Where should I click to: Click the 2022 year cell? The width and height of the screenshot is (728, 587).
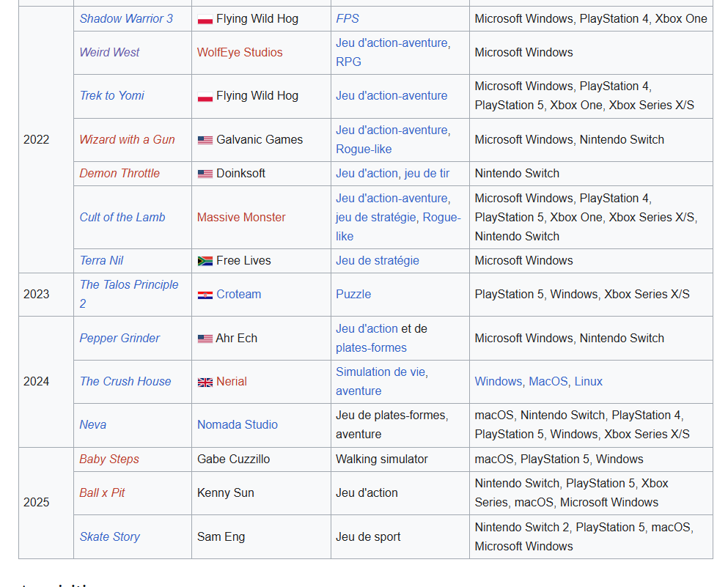[46, 140]
